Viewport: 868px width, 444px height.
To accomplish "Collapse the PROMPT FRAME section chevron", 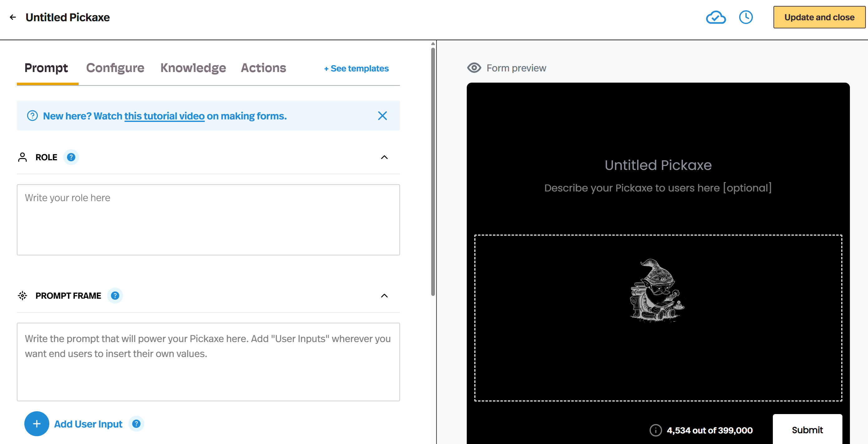I will 384,296.
